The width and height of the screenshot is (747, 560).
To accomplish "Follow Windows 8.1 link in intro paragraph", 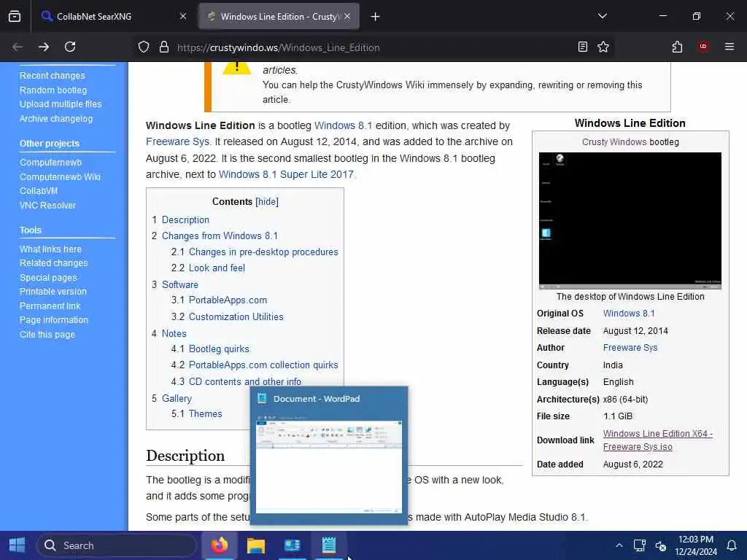I will (343, 125).
